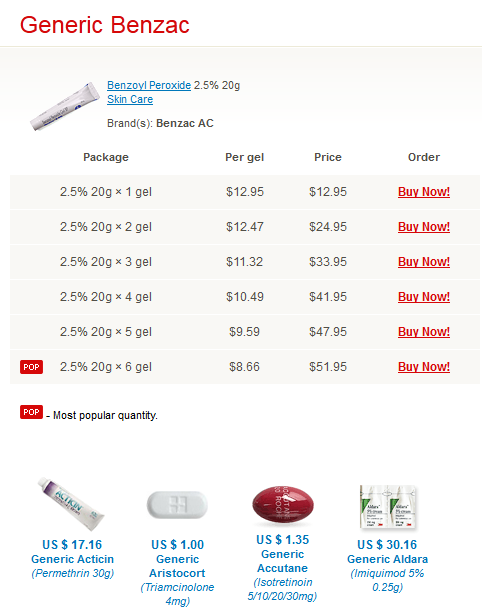
Task: Open Generic Acticin product link
Action: pos(73,559)
